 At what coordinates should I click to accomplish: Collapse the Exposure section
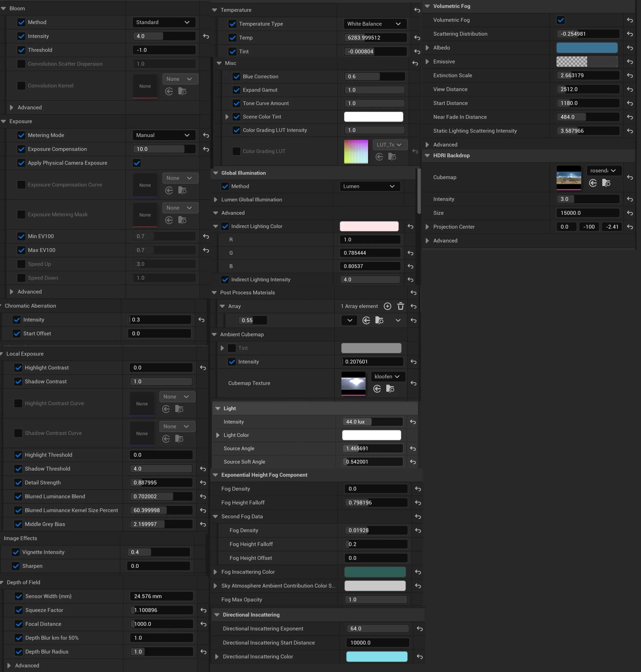click(x=3, y=121)
